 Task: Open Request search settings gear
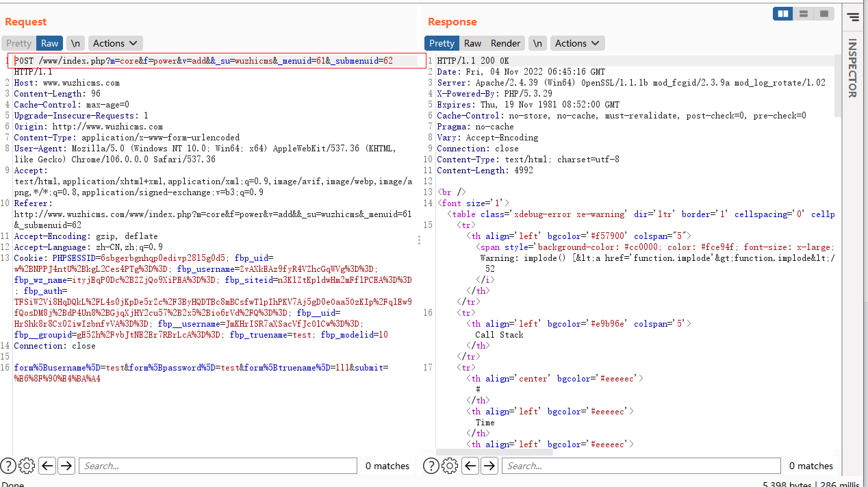(x=27, y=466)
